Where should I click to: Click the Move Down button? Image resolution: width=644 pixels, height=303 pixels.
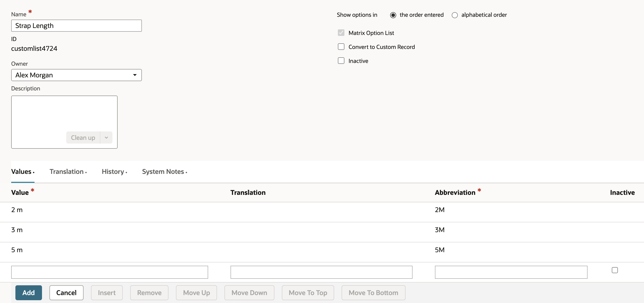click(x=249, y=293)
